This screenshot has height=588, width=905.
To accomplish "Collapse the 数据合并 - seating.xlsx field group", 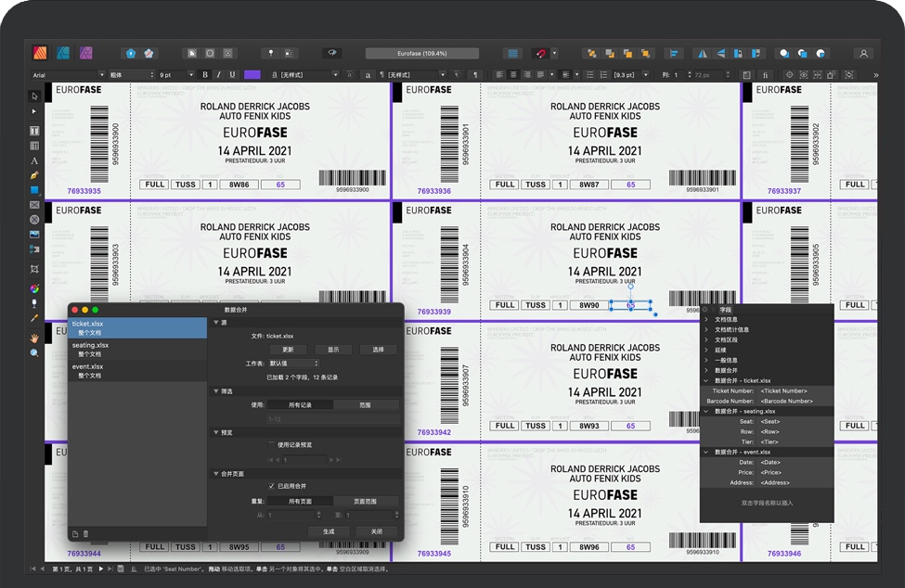I will click(706, 411).
